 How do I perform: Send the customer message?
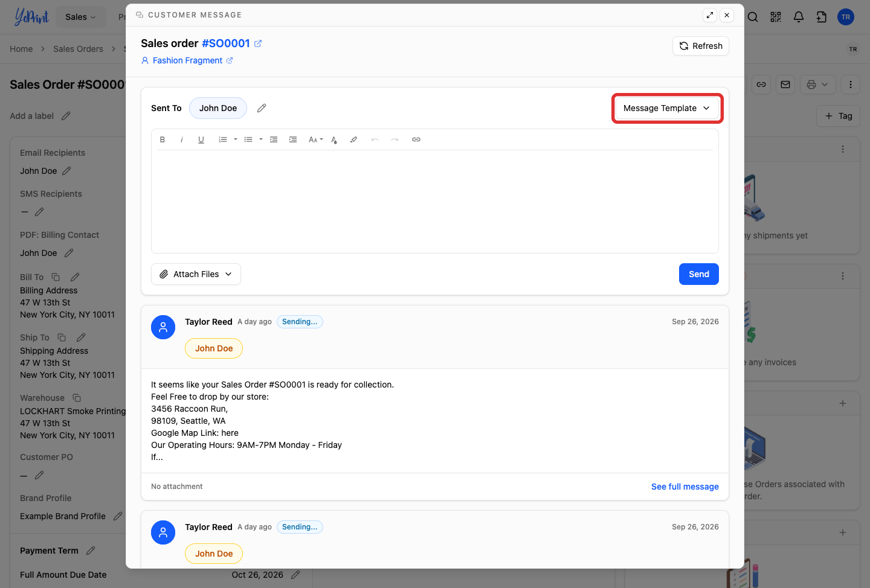click(699, 274)
